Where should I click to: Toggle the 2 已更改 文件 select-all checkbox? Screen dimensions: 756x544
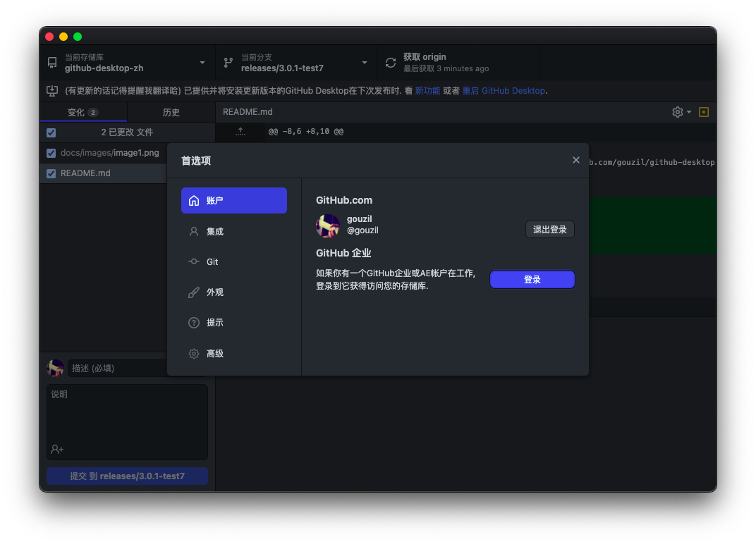pyautogui.click(x=51, y=132)
